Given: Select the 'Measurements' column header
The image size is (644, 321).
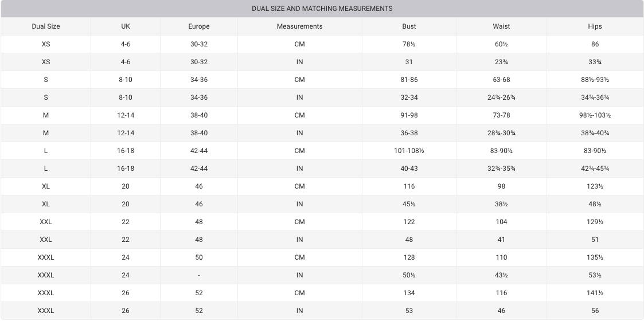Looking at the screenshot, I should point(299,26).
